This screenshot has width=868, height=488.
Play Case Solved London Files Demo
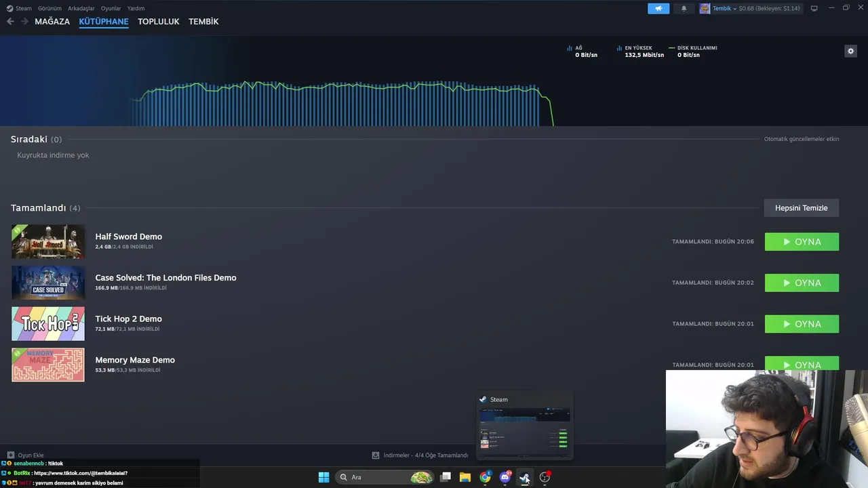coord(802,283)
